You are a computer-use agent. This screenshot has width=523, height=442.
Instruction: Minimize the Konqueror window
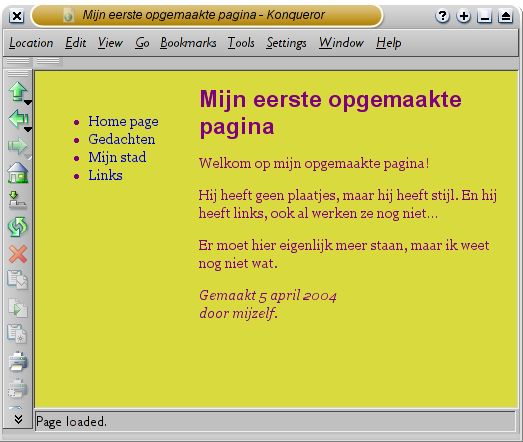coord(485,16)
